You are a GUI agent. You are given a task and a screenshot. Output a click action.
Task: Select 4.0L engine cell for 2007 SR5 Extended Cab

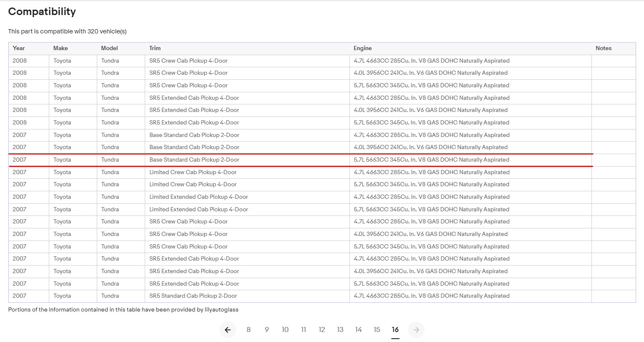(x=470, y=271)
